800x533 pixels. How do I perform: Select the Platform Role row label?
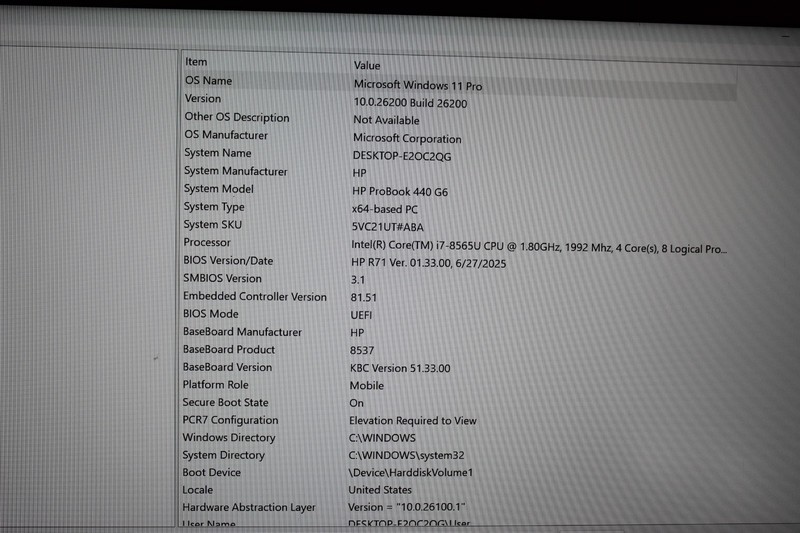[x=215, y=385]
